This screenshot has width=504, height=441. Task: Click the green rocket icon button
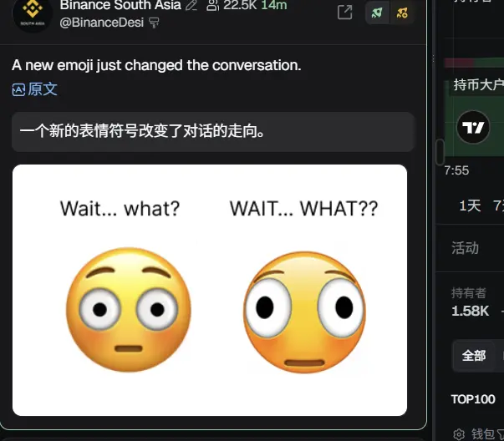point(377,13)
